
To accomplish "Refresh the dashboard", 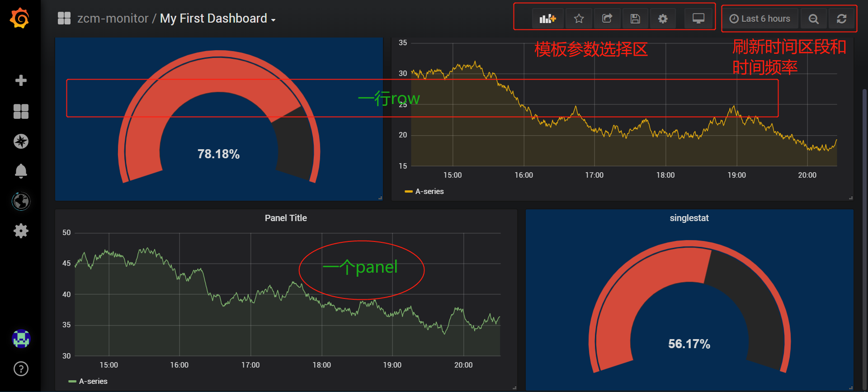I will click(841, 19).
